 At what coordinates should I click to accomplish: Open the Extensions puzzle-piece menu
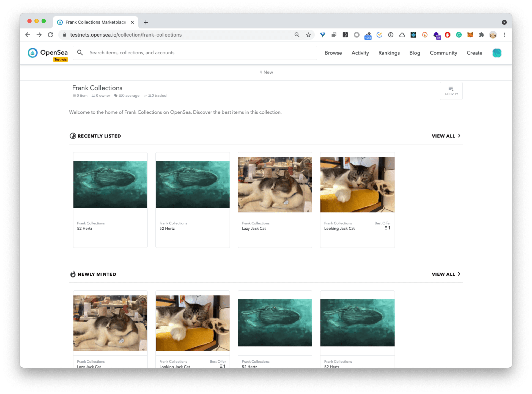(481, 35)
